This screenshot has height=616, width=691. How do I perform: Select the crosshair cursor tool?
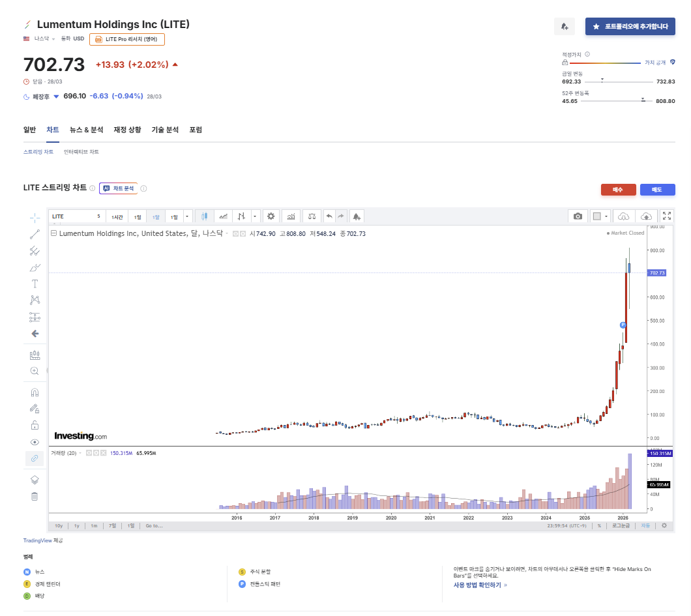(35, 217)
